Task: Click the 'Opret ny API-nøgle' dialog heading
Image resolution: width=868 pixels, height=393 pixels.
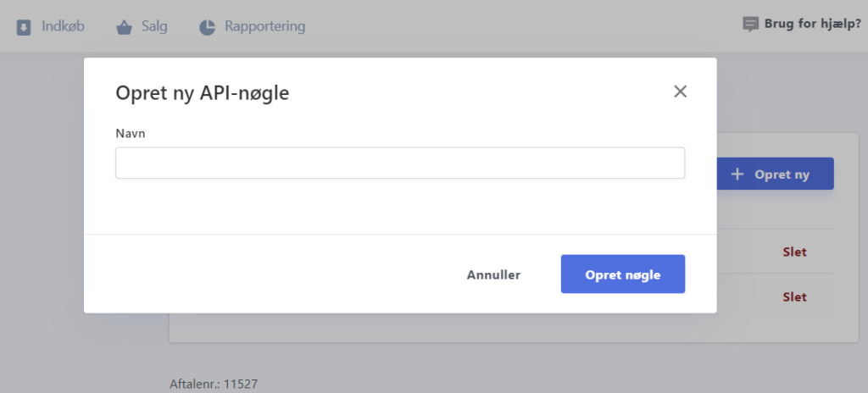Action: coord(202,93)
